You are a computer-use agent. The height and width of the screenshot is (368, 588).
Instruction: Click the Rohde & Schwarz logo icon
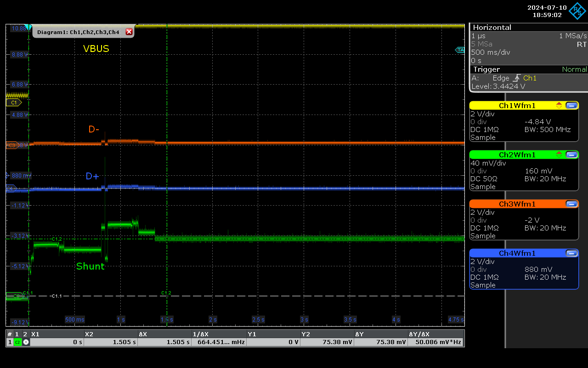click(x=577, y=11)
